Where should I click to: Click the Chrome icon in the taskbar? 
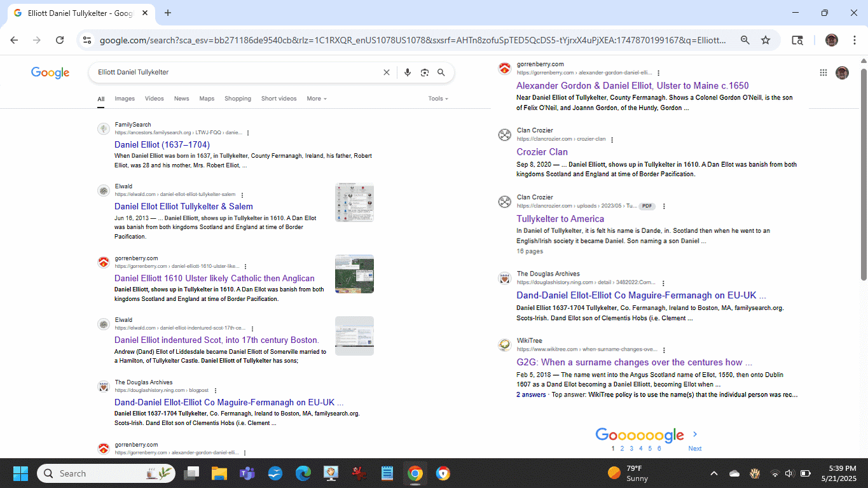click(415, 473)
